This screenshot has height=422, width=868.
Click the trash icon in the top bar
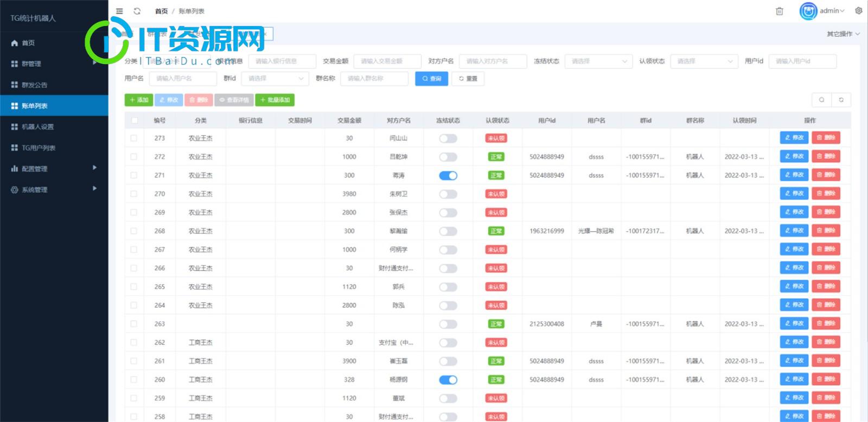point(780,11)
